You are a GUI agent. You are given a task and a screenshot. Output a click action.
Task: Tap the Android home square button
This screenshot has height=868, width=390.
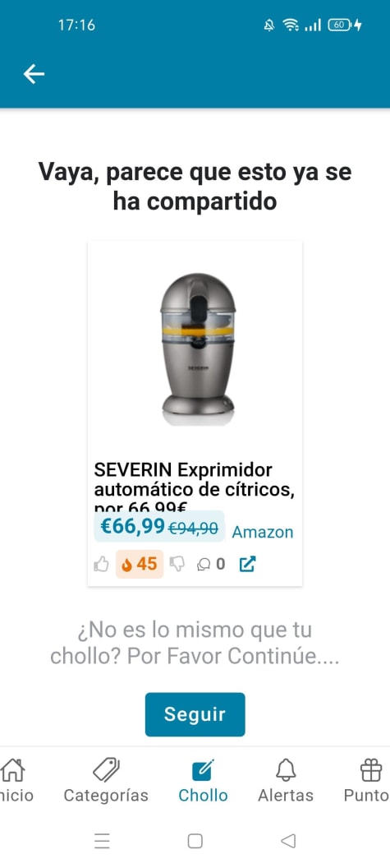[x=195, y=841]
